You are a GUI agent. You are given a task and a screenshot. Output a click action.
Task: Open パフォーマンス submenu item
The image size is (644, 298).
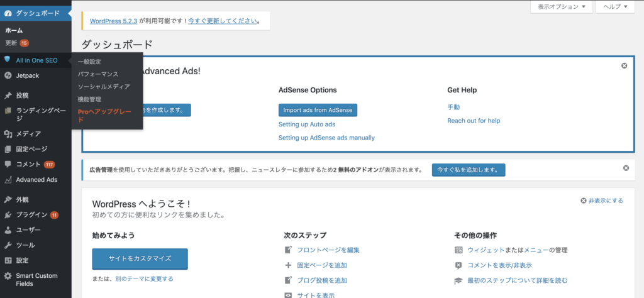(x=97, y=74)
